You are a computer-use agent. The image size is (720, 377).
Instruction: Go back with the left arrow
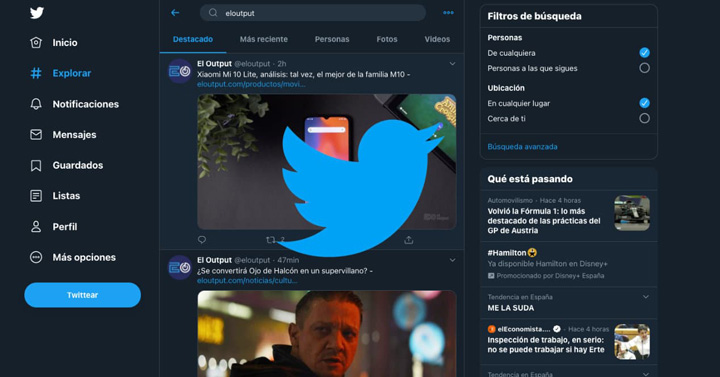175,13
